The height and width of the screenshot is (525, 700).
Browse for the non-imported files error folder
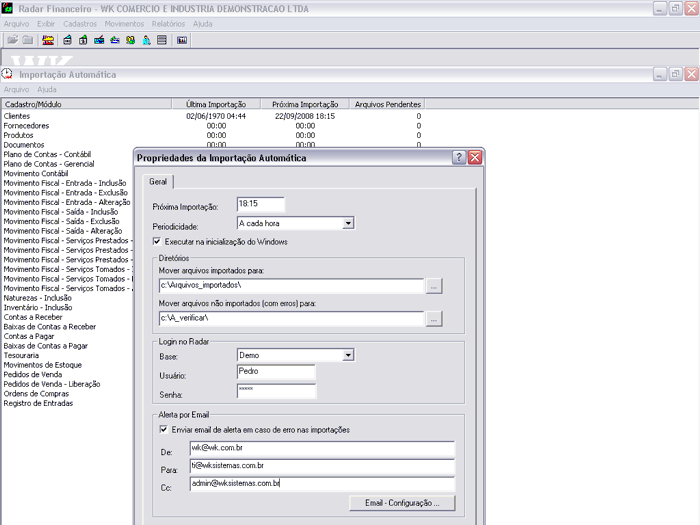(433, 319)
